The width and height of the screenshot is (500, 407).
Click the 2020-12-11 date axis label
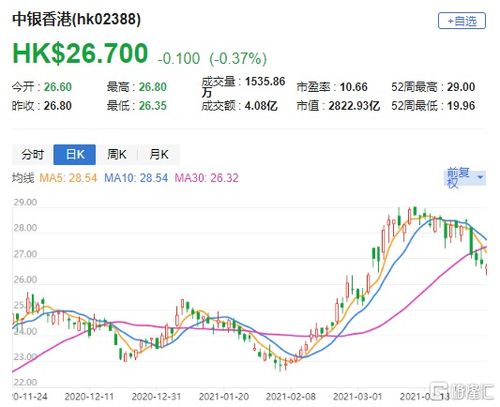[89, 397]
